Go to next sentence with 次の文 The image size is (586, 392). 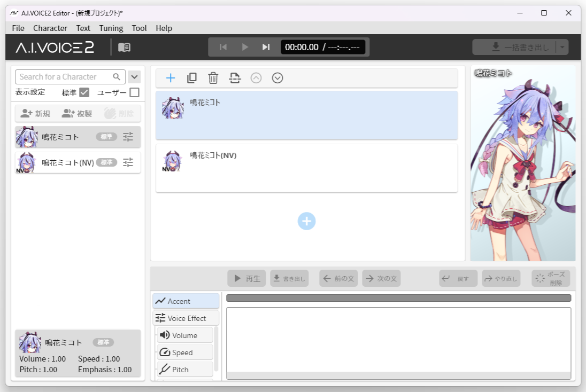[381, 278]
